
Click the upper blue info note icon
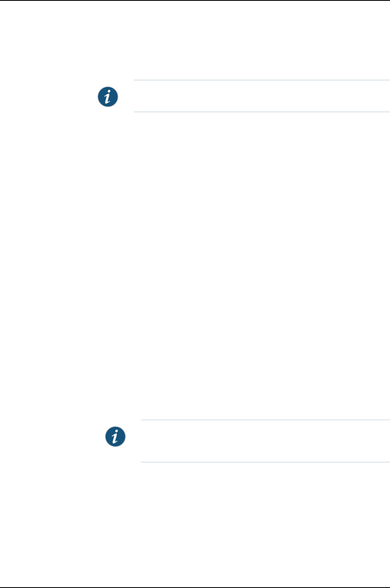click(107, 97)
